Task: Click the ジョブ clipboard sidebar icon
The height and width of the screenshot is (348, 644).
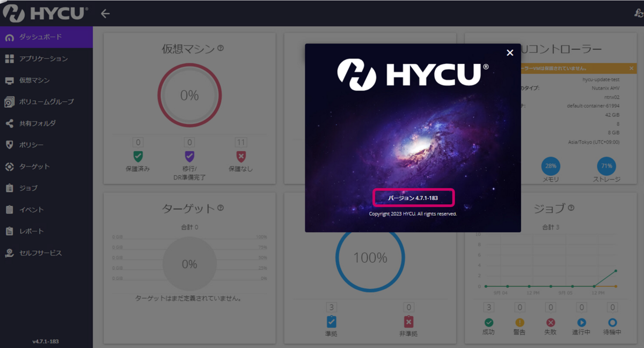Action: [x=9, y=188]
